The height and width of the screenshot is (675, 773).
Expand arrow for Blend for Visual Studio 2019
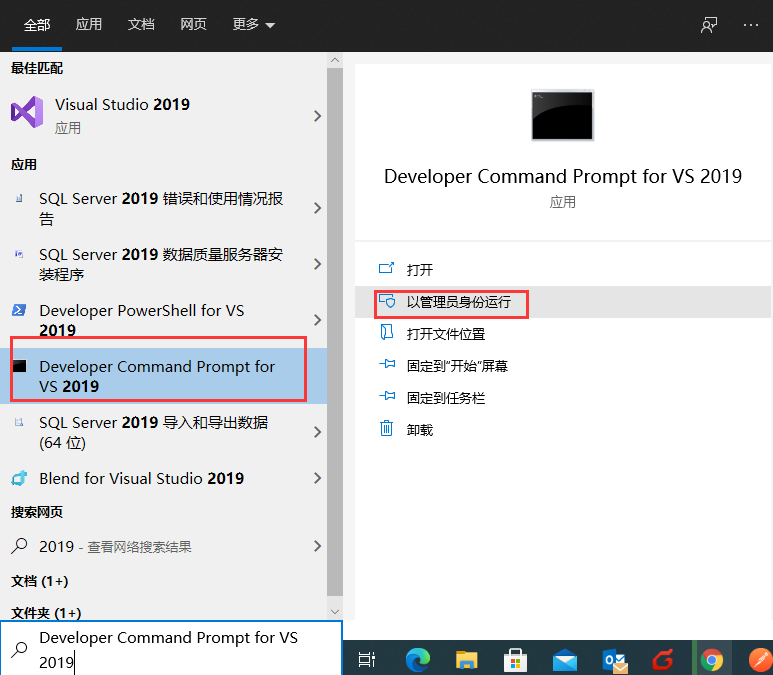317,478
